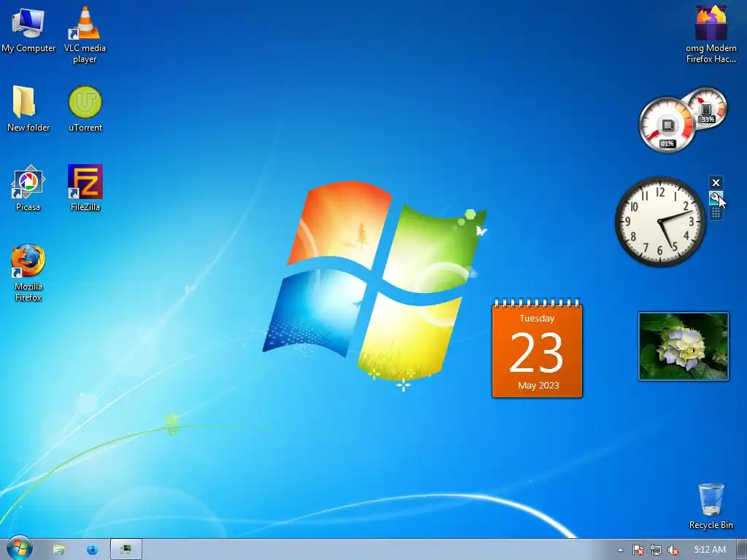This screenshot has width=747, height=560.
Task: Click the slide show flower picture gadget
Action: pyautogui.click(x=683, y=346)
